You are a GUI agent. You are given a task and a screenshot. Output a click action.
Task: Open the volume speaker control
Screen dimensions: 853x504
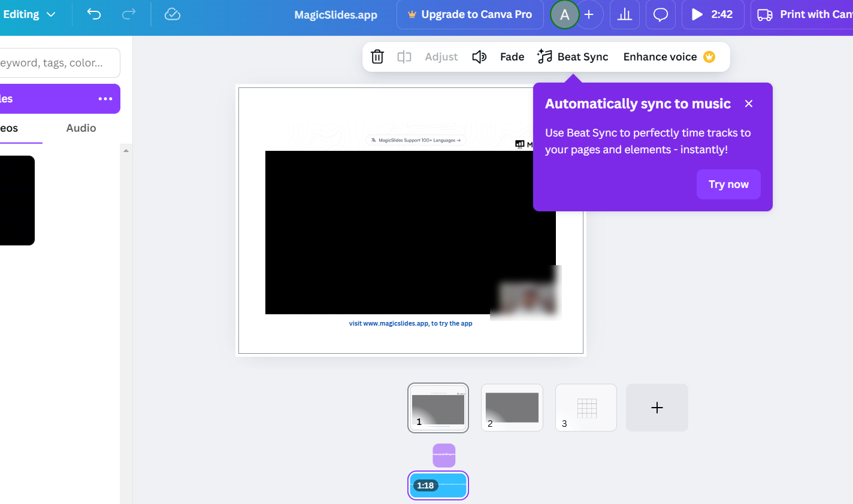pos(479,57)
